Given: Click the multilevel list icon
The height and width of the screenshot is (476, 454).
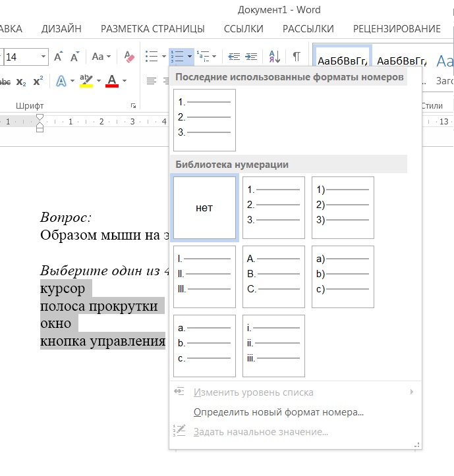Looking at the screenshot, I should (x=202, y=57).
